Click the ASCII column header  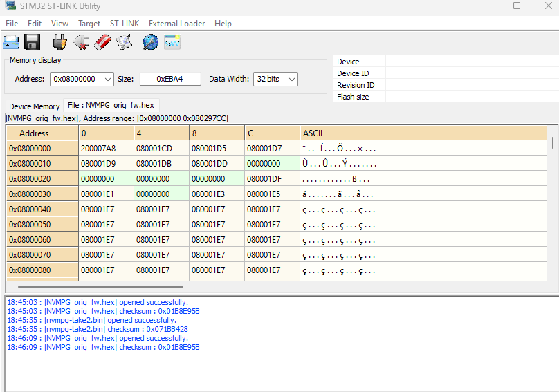point(423,133)
